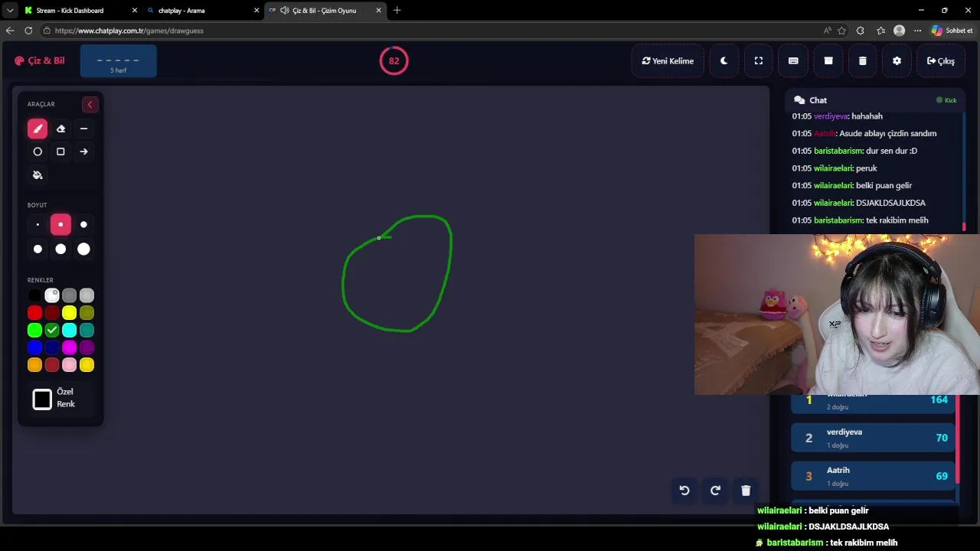Undo the last drawing stroke
The height and width of the screenshot is (551, 980).
684,491
